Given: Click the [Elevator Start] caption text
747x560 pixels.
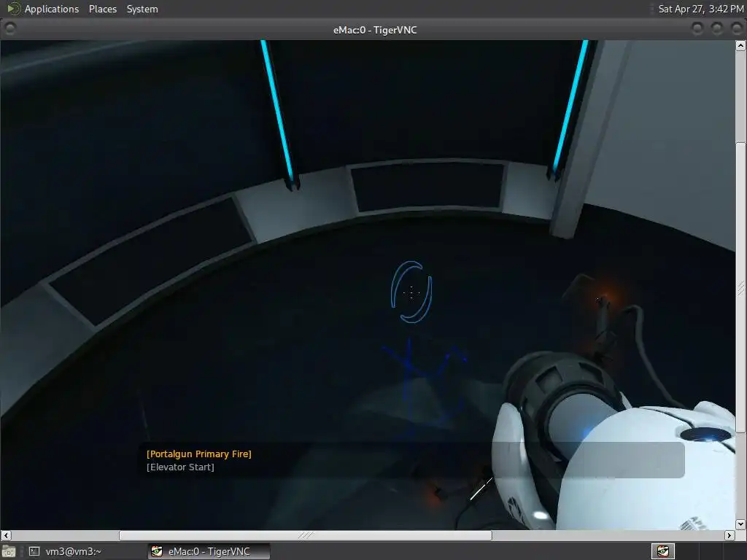Looking at the screenshot, I should coord(181,467).
